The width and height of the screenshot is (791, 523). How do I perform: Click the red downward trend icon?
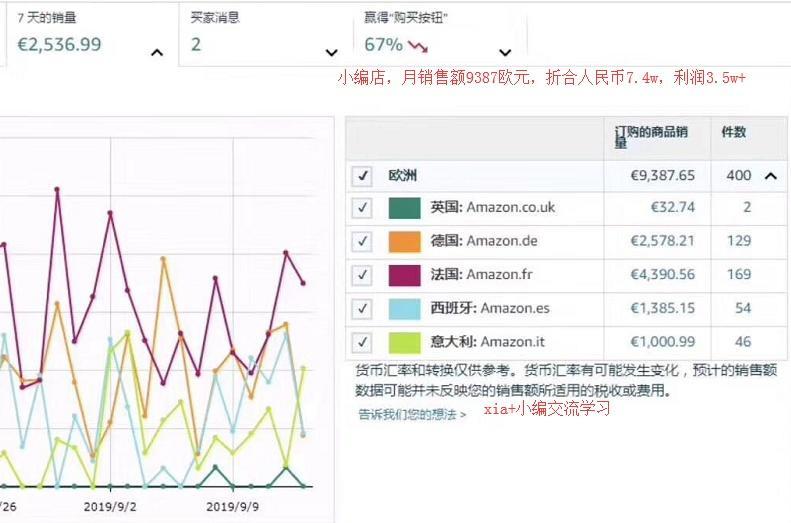pos(418,47)
